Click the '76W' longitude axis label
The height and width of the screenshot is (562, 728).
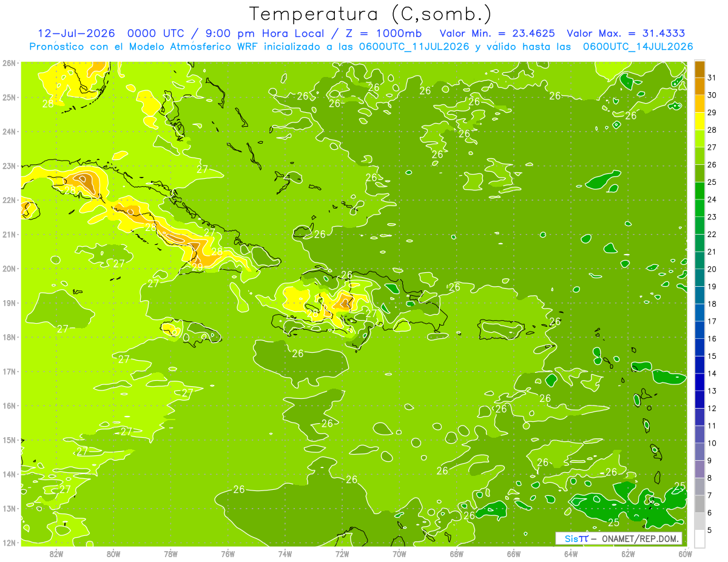[227, 553]
